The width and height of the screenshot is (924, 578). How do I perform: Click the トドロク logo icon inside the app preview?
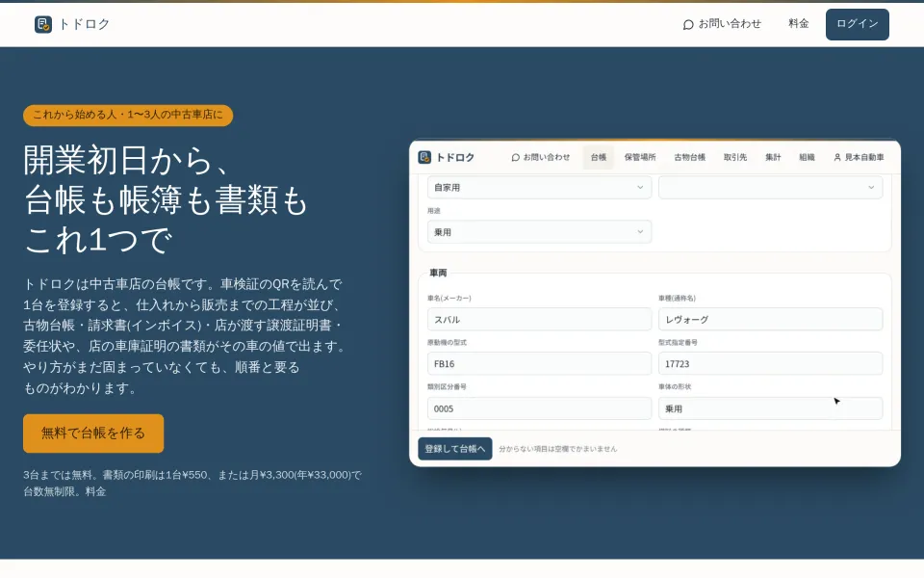coord(424,157)
